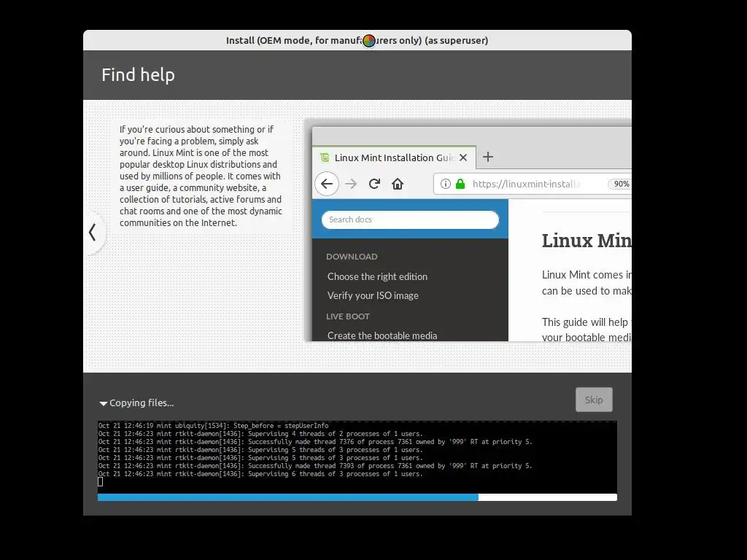The height and width of the screenshot is (560, 747).
Task: Click the LIVE BOOT section heading
Action: pyautogui.click(x=348, y=316)
